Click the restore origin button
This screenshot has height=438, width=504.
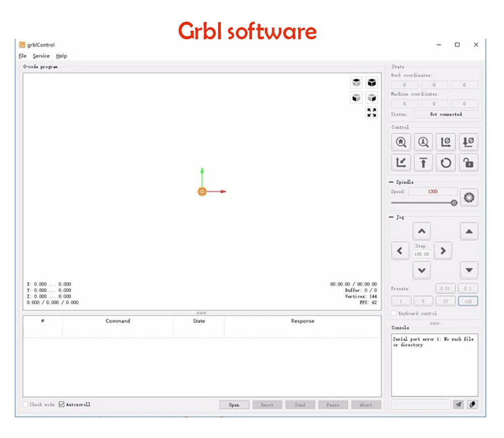(401, 163)
